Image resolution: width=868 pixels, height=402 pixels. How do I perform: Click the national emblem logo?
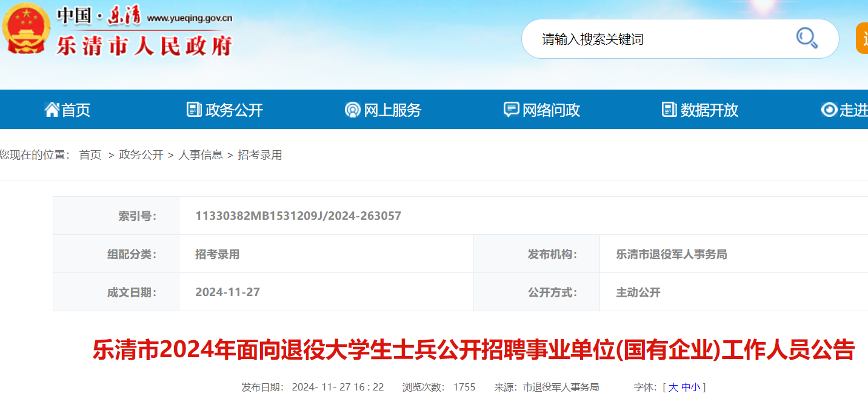25,28
